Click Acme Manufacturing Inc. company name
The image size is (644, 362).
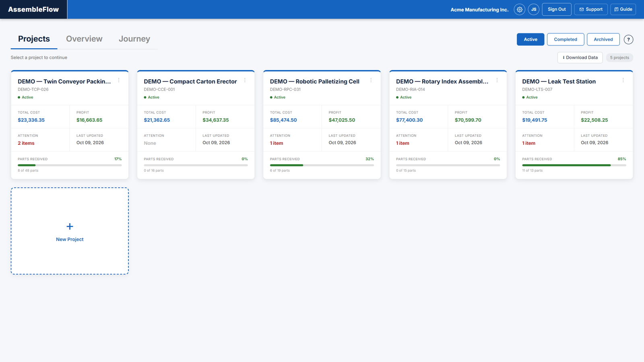point(479,10)
